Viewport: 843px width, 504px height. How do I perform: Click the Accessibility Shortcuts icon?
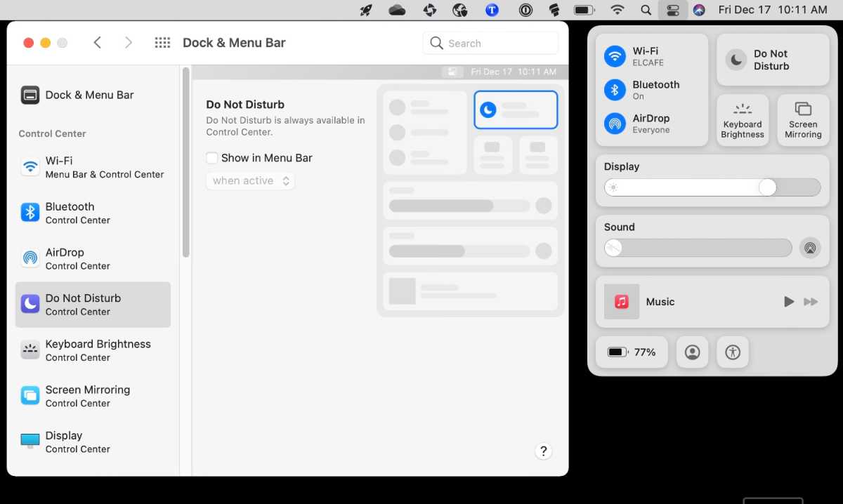coord(733,352)
